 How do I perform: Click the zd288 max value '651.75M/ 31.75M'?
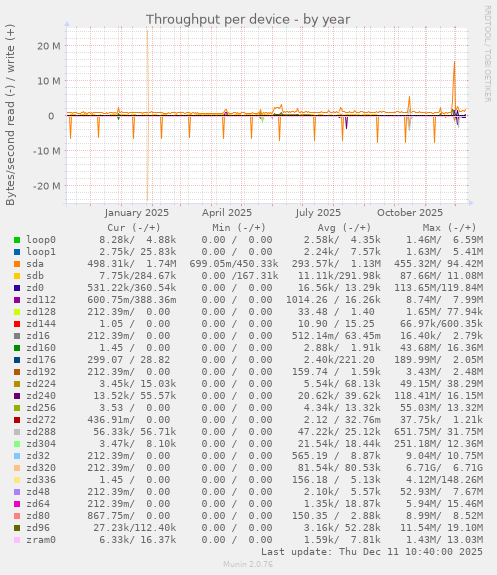click(x=438, y=432)
